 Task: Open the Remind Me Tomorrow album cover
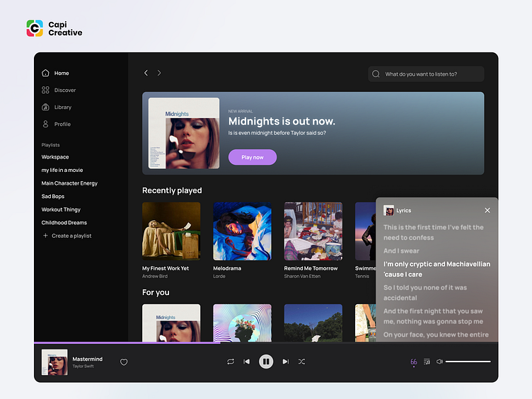pyautogui.click(x=313, y=231)
